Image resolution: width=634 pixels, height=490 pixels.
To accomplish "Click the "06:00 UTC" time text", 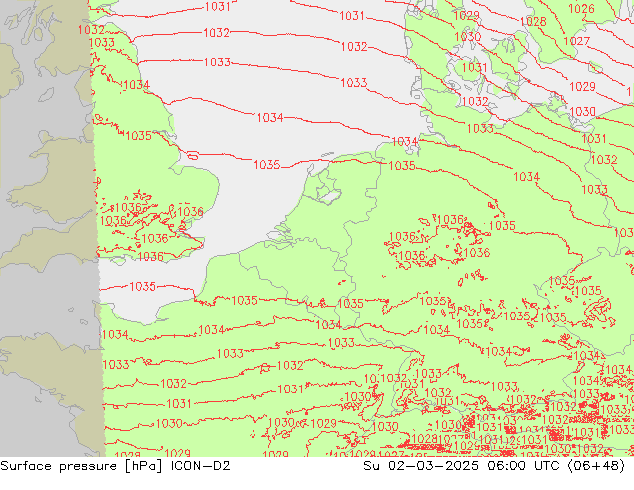I will [523, 466].
